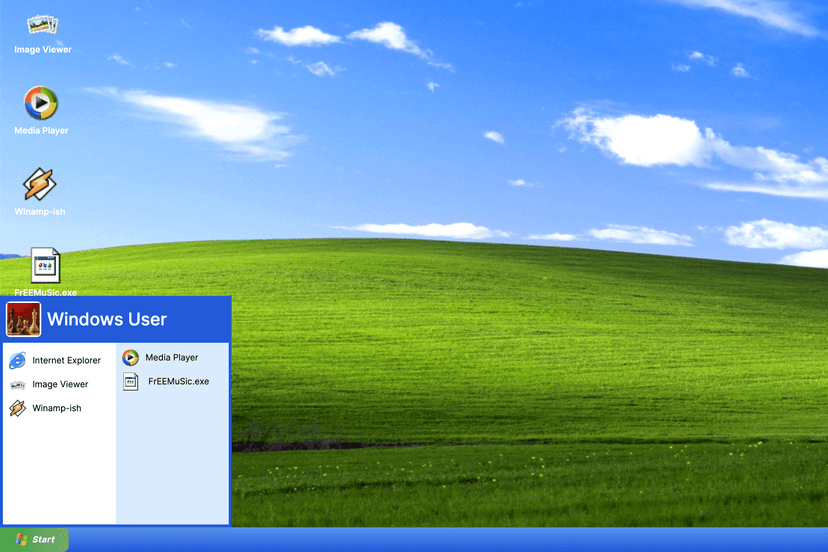
Task: Click the Start button on taskbar
Action: (x=34, y=539)
